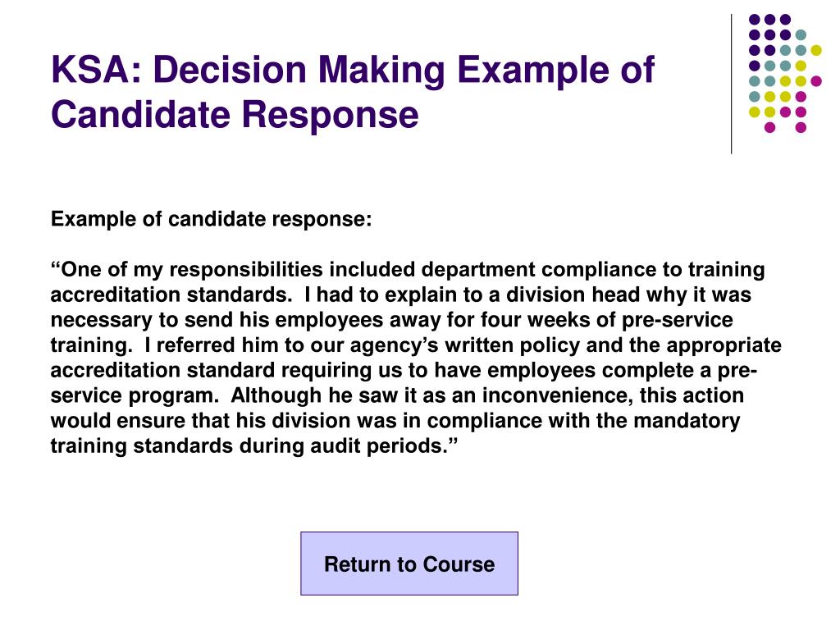
Task: Click the only teal dot in sixth dot row
Action: 755,97
